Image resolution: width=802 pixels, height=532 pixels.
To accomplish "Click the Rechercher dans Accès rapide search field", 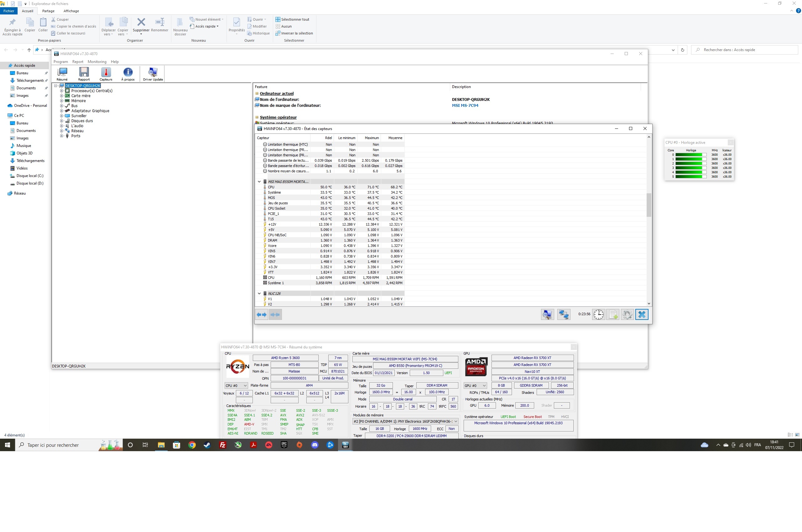I will (744, 50).
